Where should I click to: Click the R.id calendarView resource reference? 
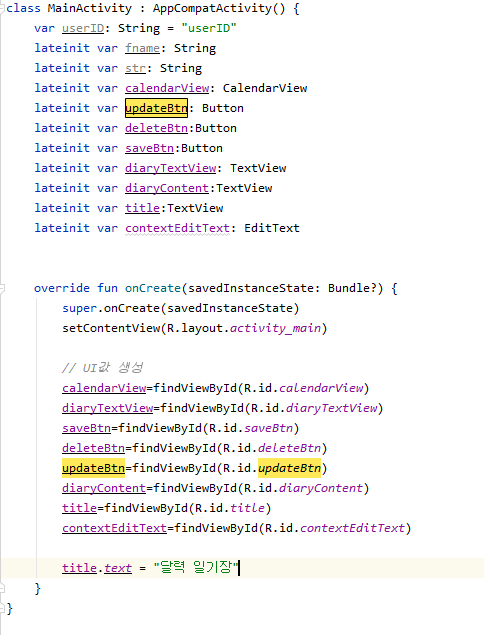click(x=321, y=388)
